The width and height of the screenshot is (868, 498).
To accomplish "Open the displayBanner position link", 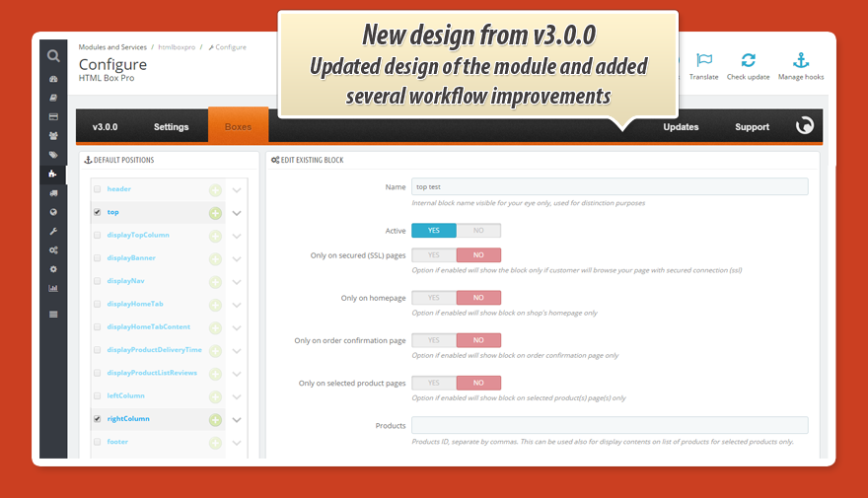I will click(131, 258).
